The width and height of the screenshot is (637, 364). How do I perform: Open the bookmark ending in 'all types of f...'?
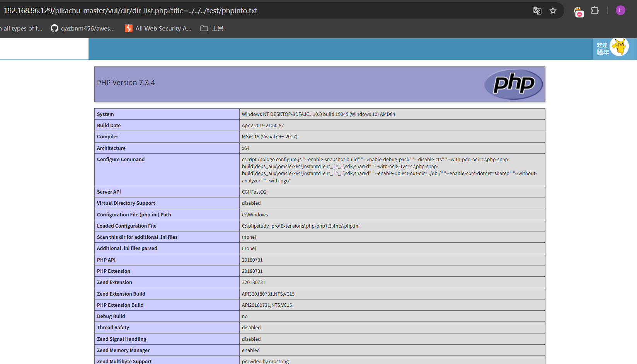pos(21,28)
